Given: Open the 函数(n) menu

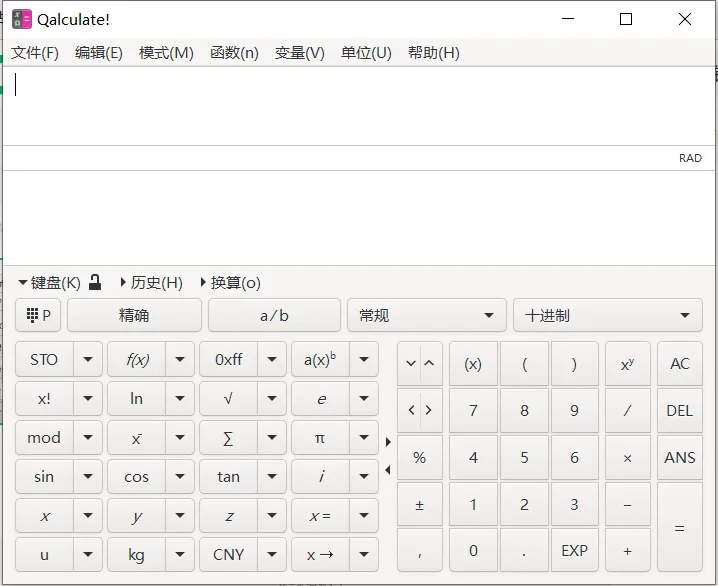Looking at the screenshot, I should [234, 53].
